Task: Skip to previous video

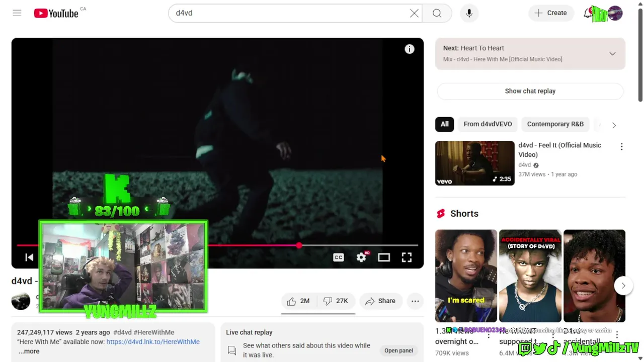Action: (29, 257)
